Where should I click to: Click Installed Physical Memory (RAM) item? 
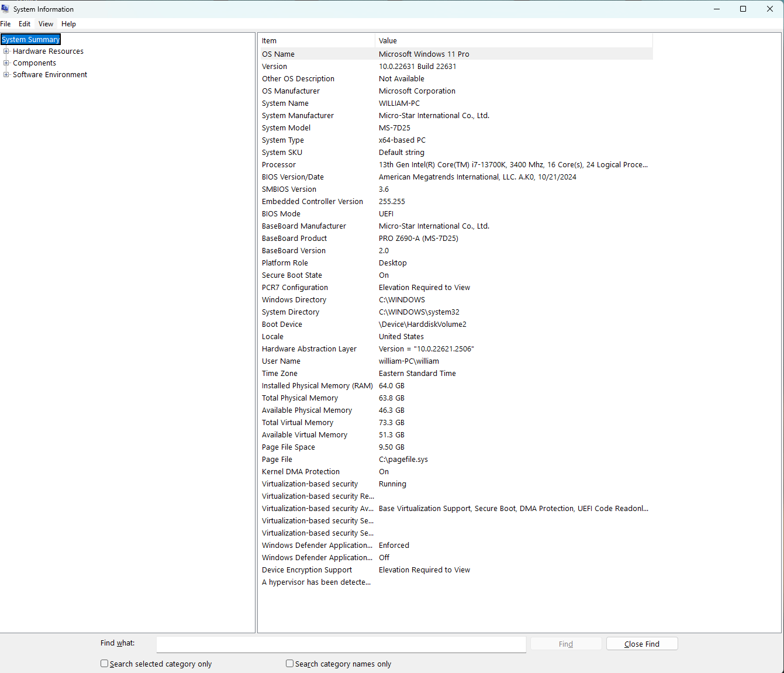[317, 385]
